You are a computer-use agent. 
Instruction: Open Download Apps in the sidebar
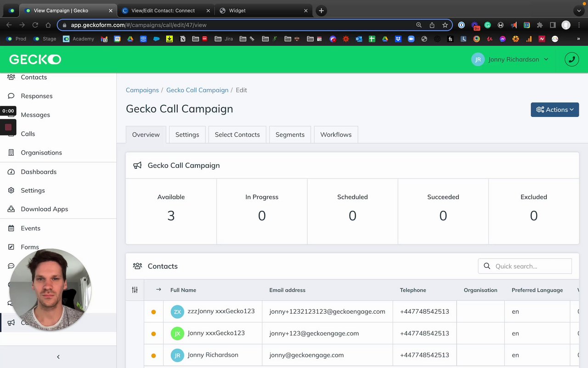pos(45,209)
